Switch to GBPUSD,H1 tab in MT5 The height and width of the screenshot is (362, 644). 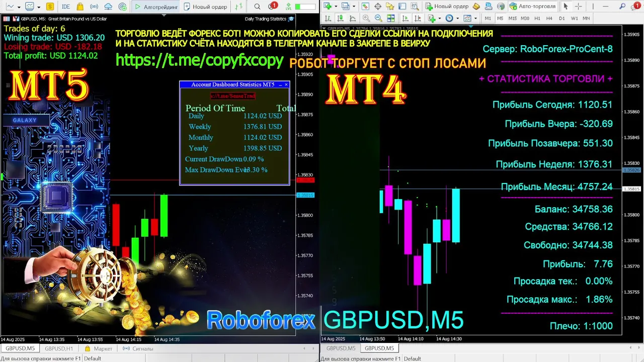(59, 348)
